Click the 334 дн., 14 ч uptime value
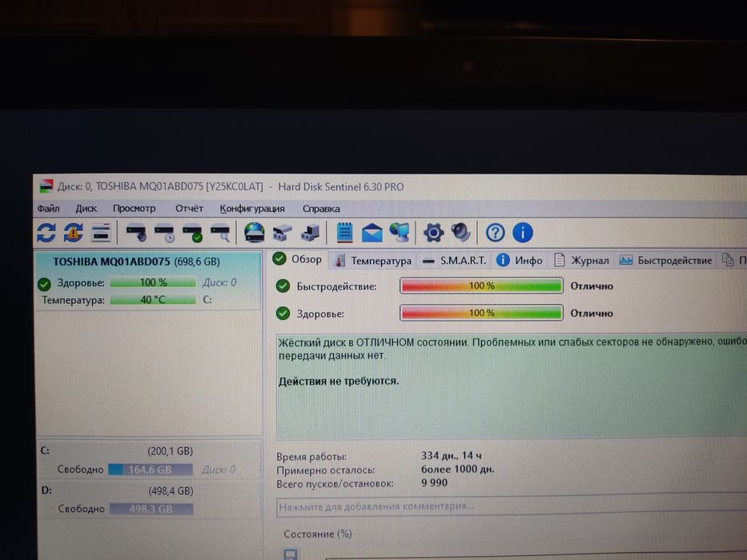The height and width of the screenshot is (560, 747). coord(451,455)
